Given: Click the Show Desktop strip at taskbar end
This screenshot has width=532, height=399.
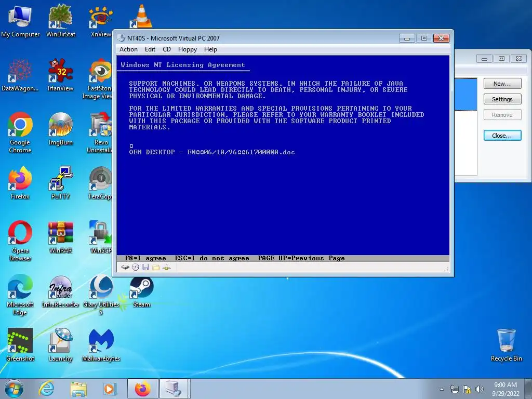Looking at the screenshot, I should [529, 389].
